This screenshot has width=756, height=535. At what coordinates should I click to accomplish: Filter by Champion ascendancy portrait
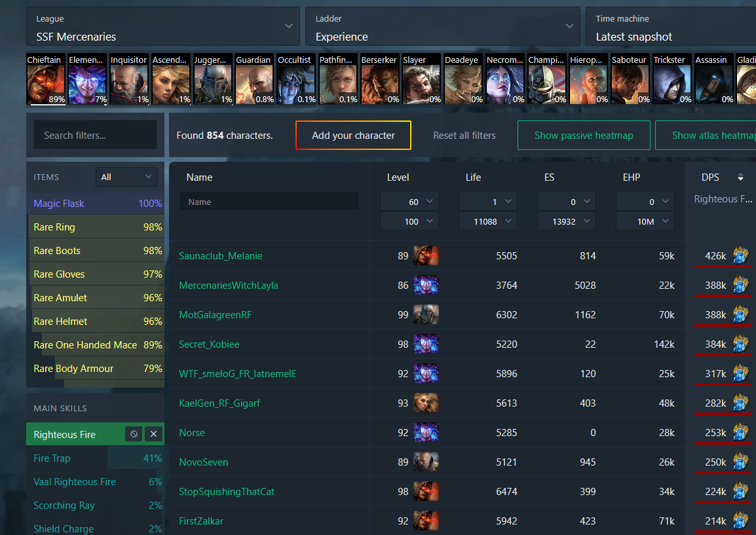pos(547,79)
